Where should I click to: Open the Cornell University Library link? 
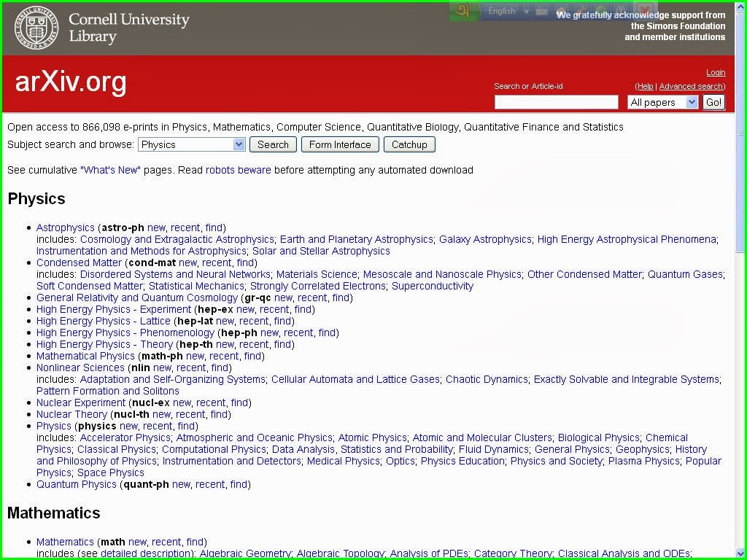(128, 28)
